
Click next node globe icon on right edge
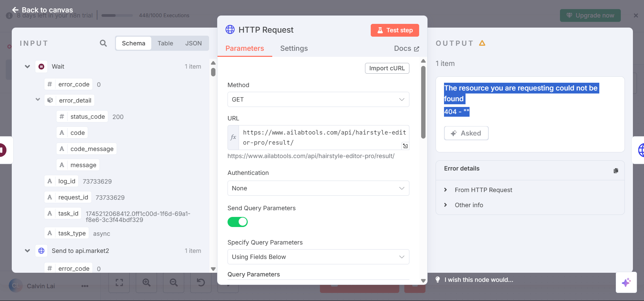coord(641,150)
